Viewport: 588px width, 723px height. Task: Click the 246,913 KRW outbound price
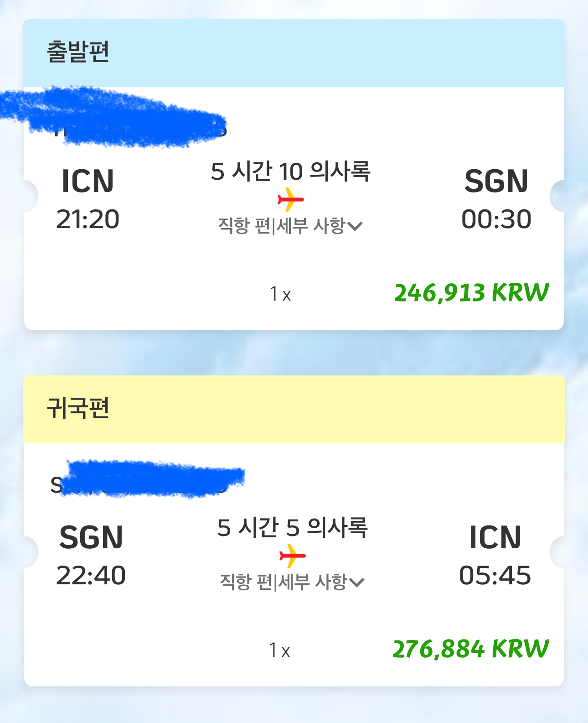(x=471, y=292)
